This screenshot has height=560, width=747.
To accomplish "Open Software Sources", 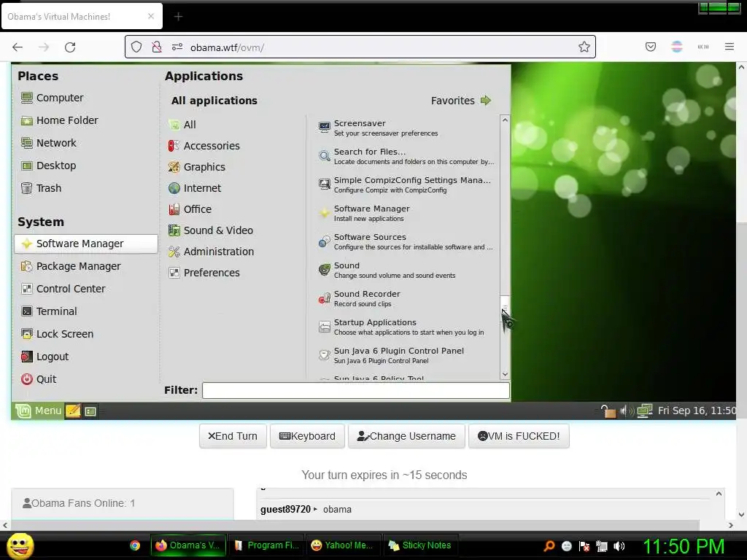I will pyautogui.click(x=407, y=242).
